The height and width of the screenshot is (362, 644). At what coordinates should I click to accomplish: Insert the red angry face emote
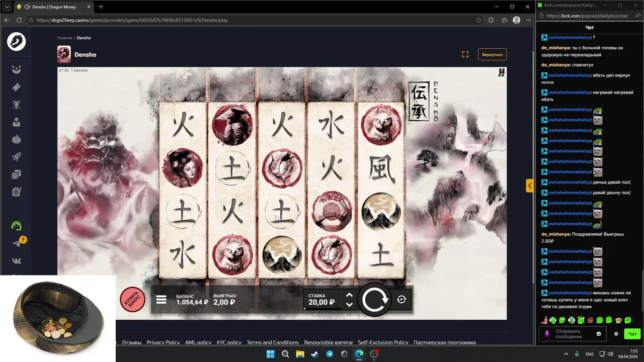(x=591, y=320)
